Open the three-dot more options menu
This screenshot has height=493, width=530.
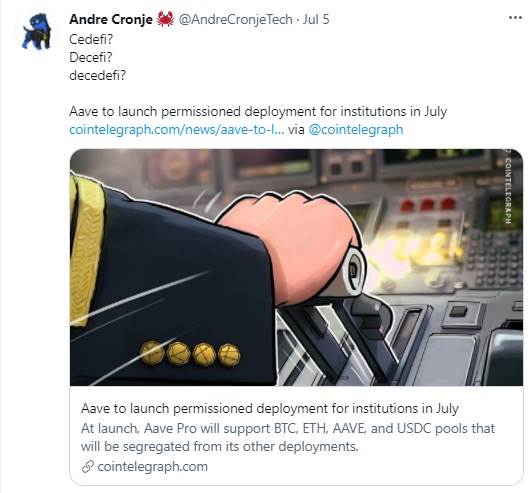tap(515, 18)
